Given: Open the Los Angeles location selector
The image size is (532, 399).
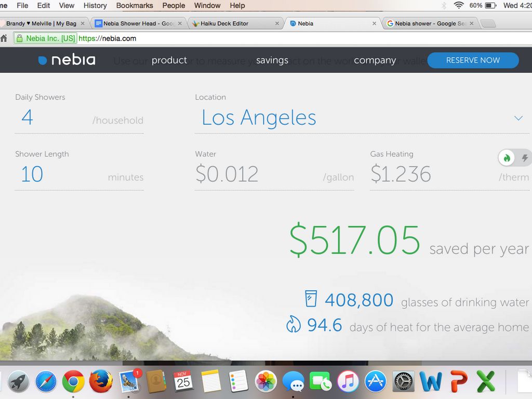Looking at the screenshot, I should (x=259, y=118).
